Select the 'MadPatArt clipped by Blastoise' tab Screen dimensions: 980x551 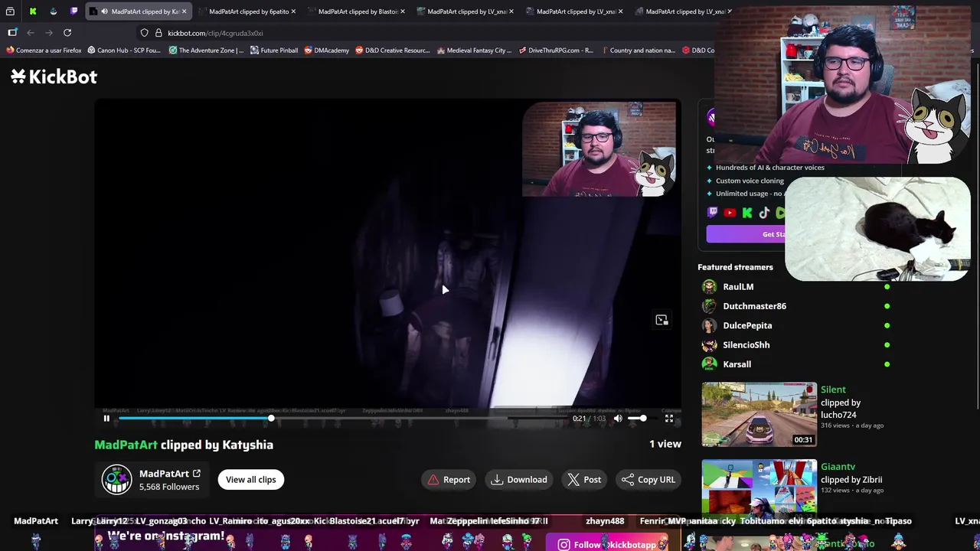point(357,11)
